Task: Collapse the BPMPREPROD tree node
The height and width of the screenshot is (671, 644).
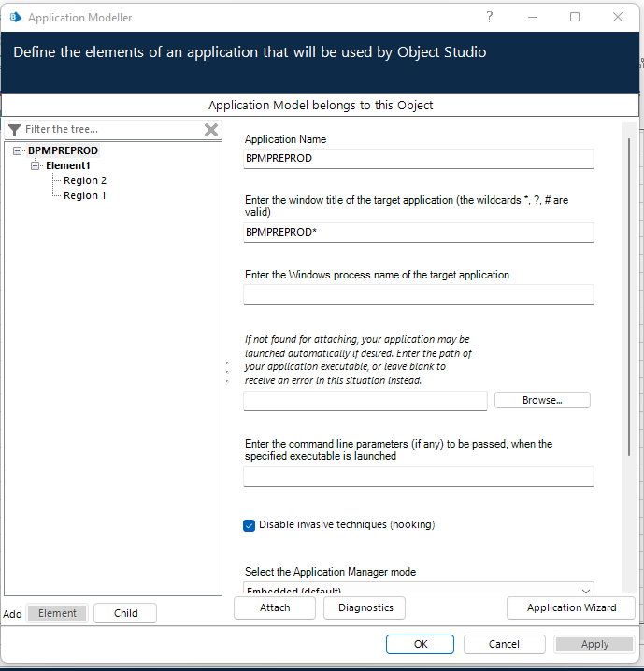Action: point(17,150)
